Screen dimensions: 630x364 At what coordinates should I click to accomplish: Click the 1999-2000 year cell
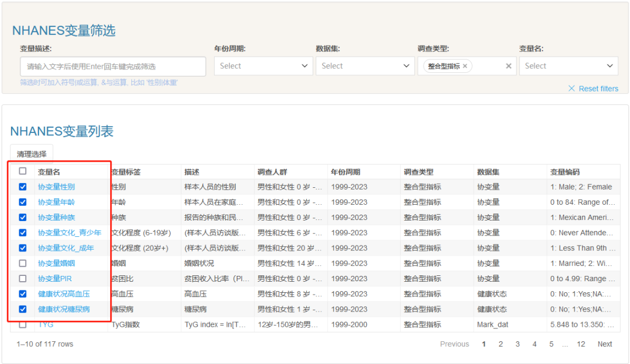(349, 324)
